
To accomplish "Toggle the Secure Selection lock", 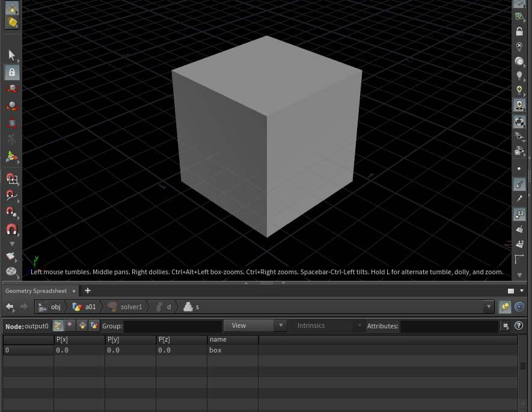I will pos(12,72).
